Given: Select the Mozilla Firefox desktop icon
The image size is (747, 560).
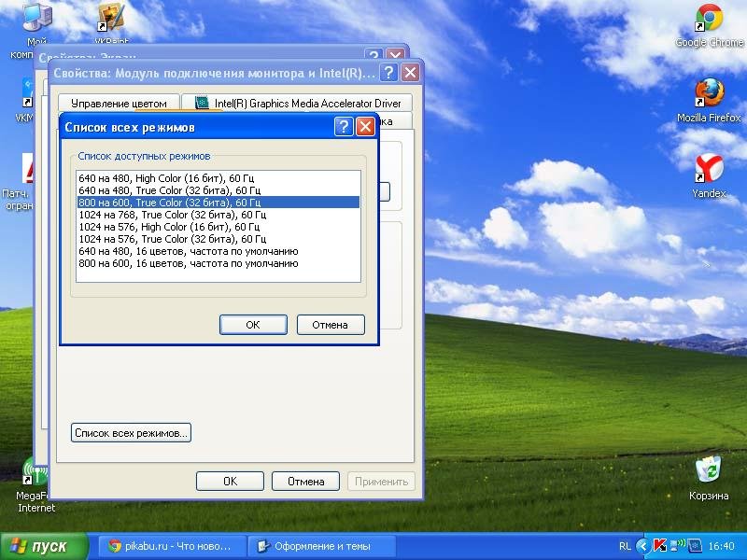Looking at the screenshot, I should 709,100.
